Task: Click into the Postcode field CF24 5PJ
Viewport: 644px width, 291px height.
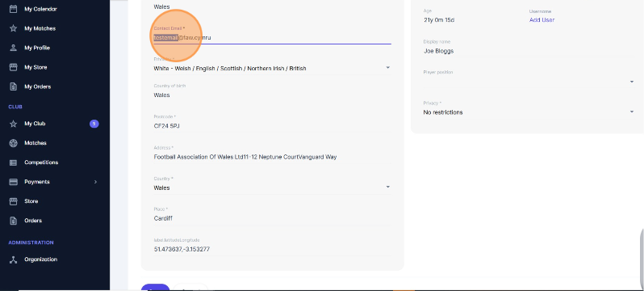Action: [x=272, y=126]
